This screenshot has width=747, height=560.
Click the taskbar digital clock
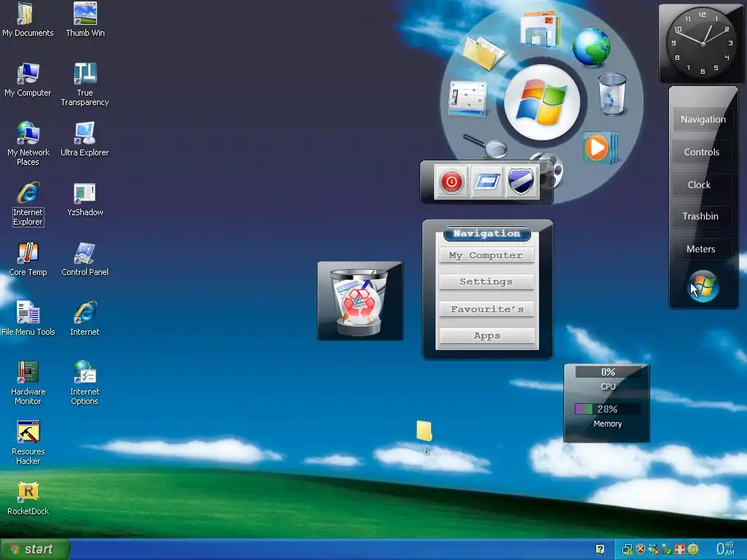click(726, 548)
